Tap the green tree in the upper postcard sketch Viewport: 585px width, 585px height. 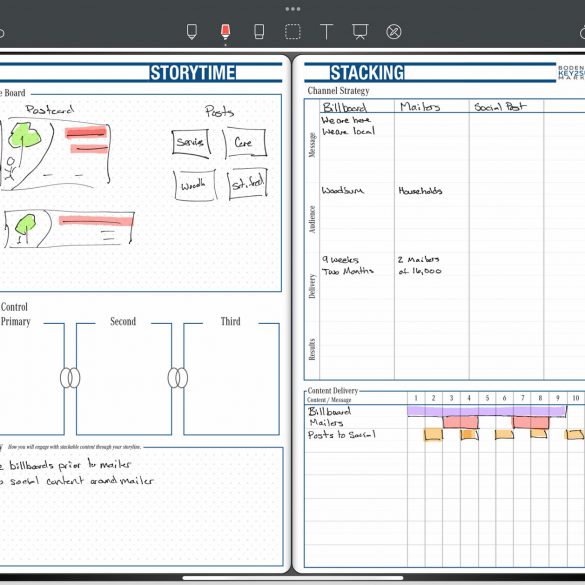pos(25,135)
